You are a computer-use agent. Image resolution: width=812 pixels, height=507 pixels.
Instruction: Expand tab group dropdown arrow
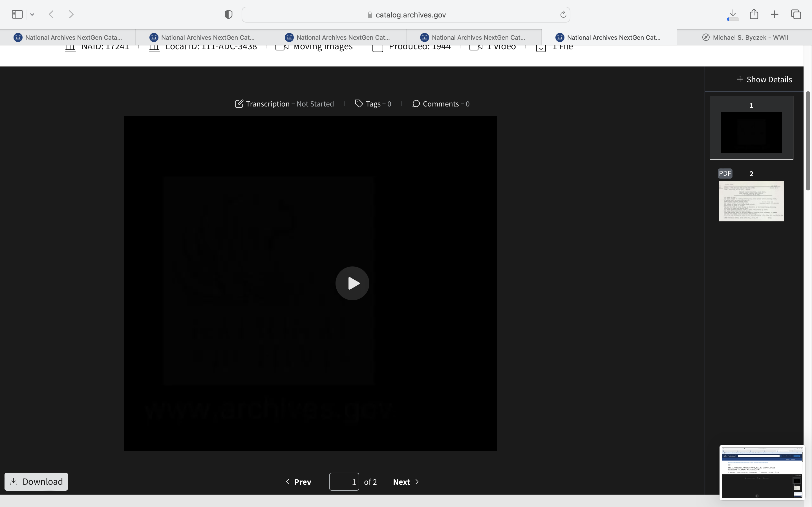point(32,14)
